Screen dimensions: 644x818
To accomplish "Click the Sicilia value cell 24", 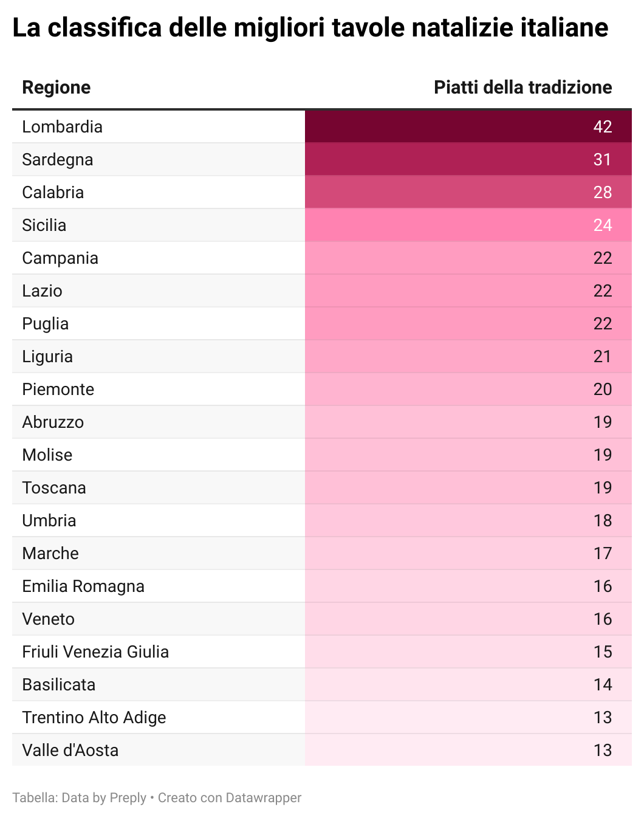I will coord(468,225).
